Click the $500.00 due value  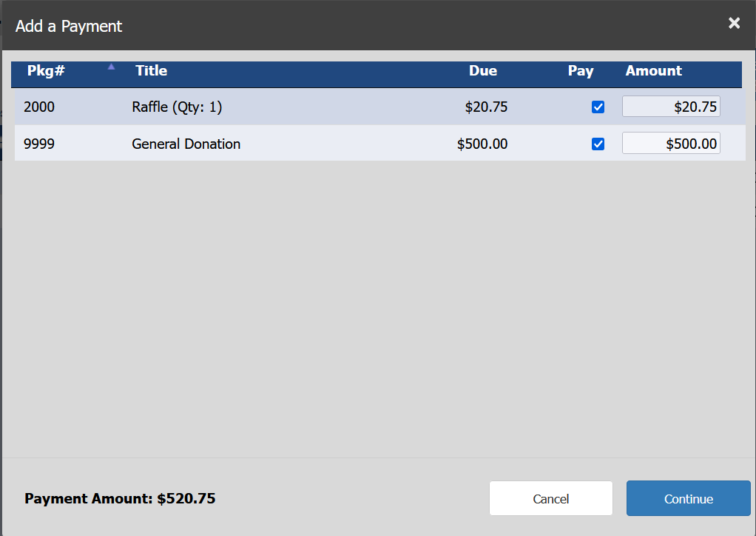[x=482, y=144]
